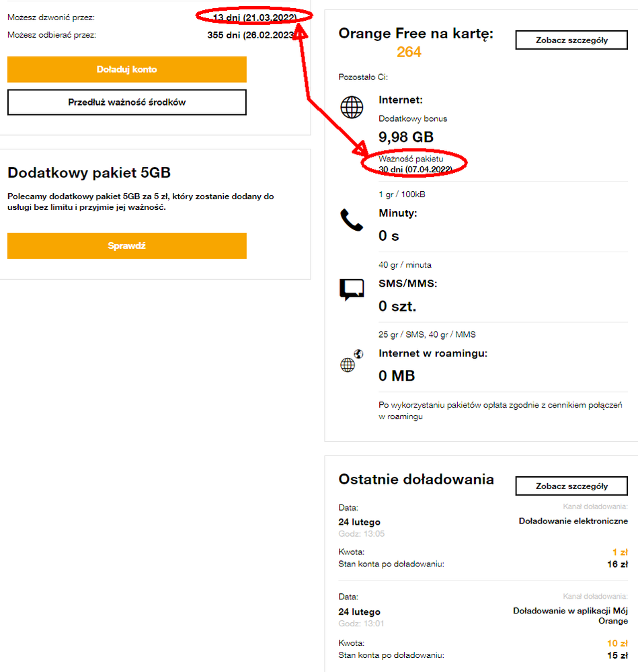This screenshot has height=672, width=638.
Task: Open Zobacz szczegóły for Ostatnie doładowania
Action: (x=571, y=486)
